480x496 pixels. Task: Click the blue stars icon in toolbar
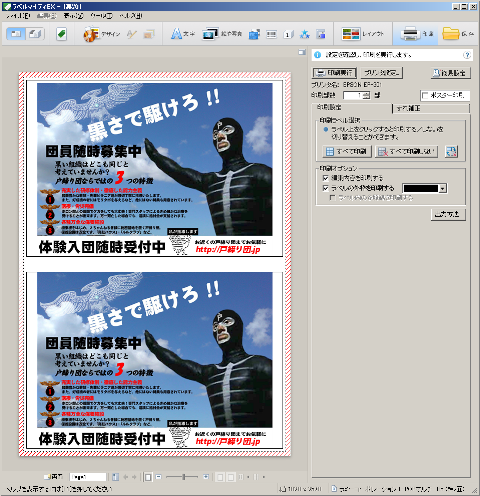coord(304,34)
